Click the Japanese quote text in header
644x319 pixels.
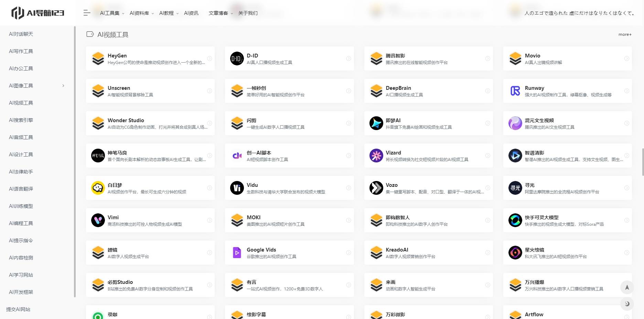point(579,13)
